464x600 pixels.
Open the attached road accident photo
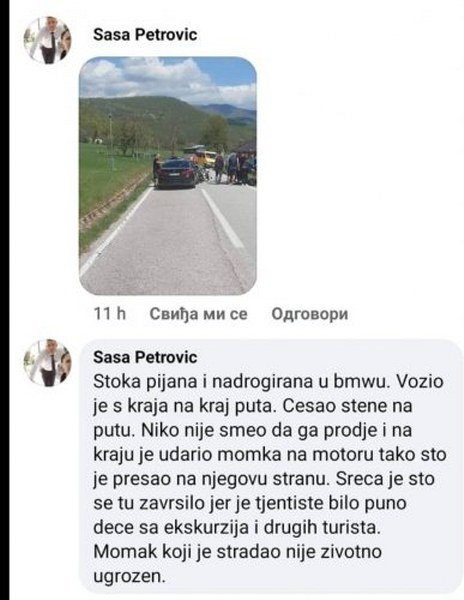[168, 176]
